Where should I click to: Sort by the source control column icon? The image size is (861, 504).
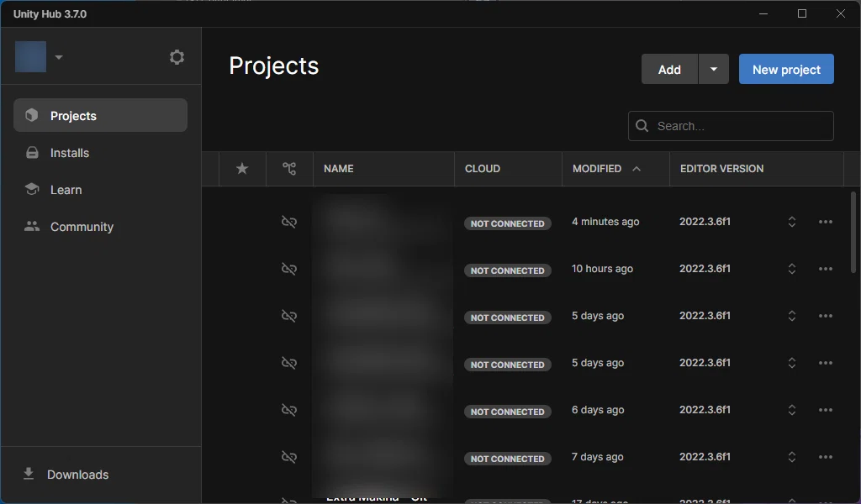pyautogui.click(x=289, y=168)
